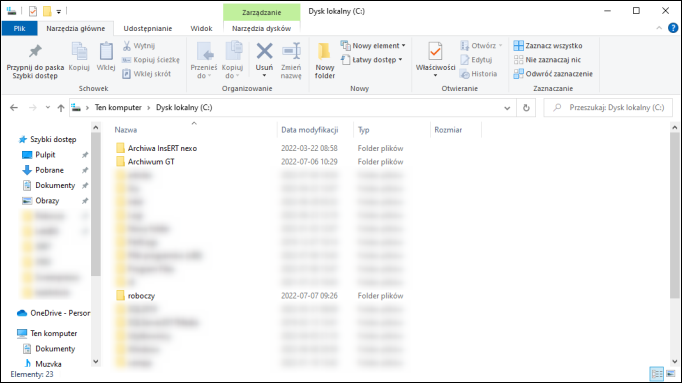Switch to large icons view
Screen dimensions: 682x383
click(x=671, y=373)
